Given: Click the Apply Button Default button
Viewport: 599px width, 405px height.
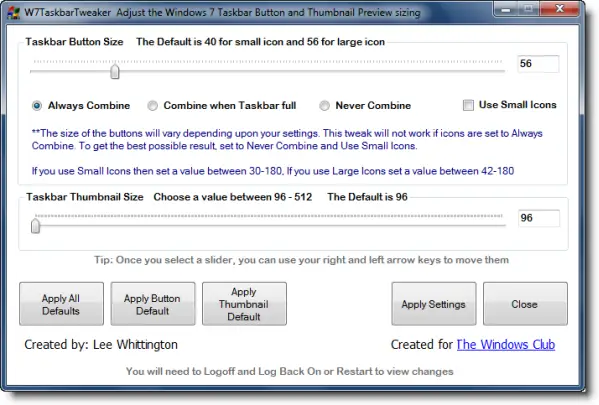Looking at the screenshot, I should pos(153,304).
